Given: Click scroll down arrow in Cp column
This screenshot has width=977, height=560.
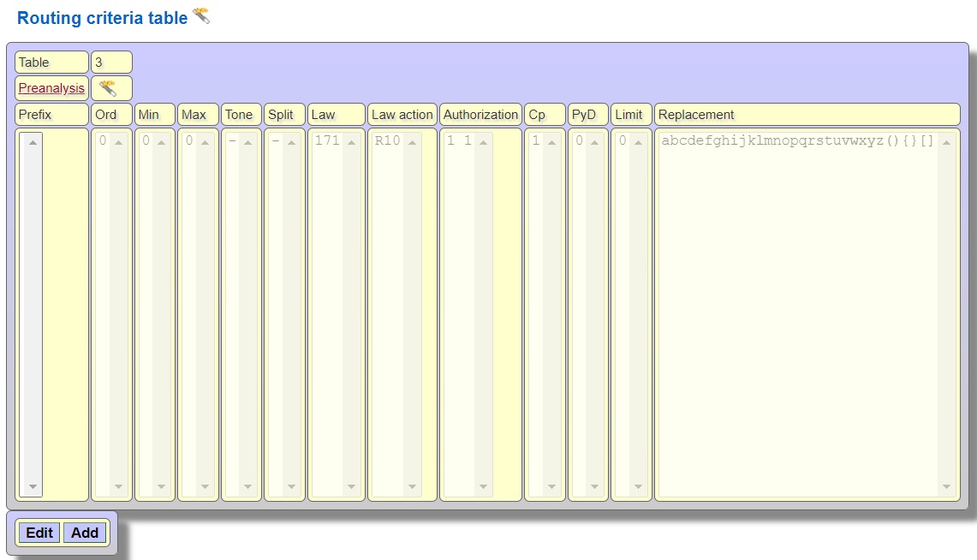Looking at the screenshot, I should pos(551,487).
